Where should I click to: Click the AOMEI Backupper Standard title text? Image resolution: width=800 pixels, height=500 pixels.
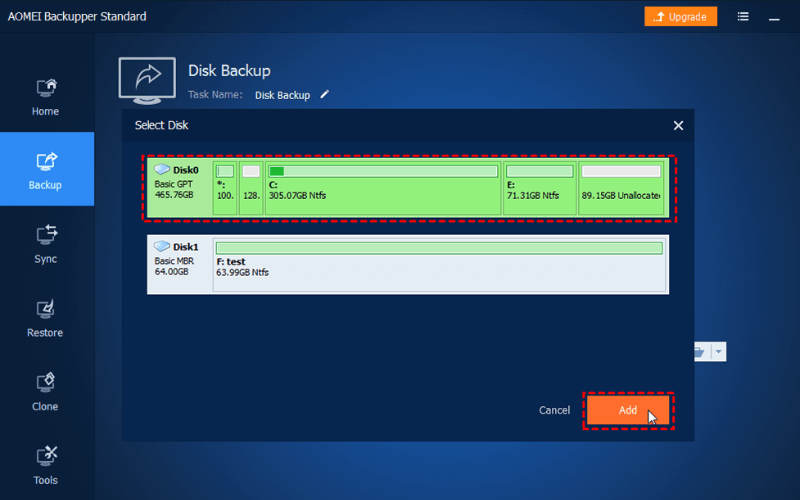point(77,17)
